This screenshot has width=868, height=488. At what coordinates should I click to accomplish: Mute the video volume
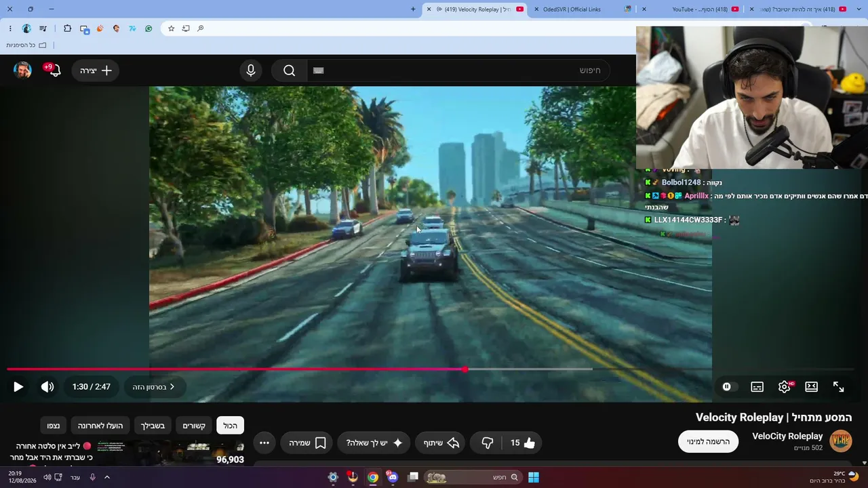coord(47,387)
